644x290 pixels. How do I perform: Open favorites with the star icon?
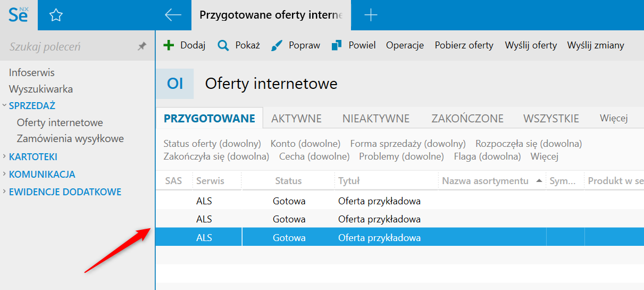[56, 15]
